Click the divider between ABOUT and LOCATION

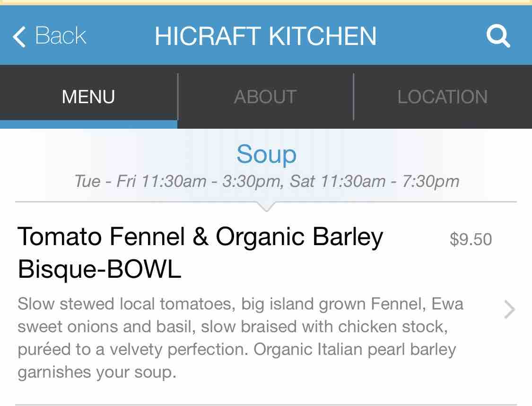click(x=354, y=97)
